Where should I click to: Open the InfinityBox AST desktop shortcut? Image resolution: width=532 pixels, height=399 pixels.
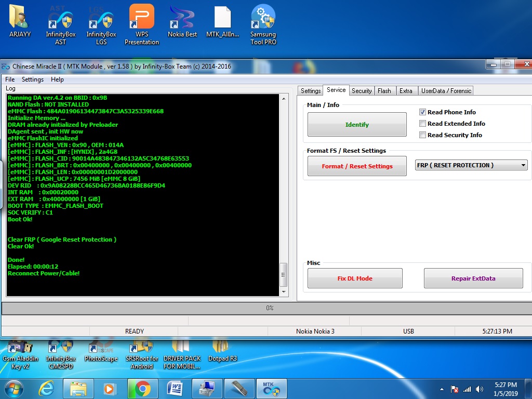tap(60, 25)
